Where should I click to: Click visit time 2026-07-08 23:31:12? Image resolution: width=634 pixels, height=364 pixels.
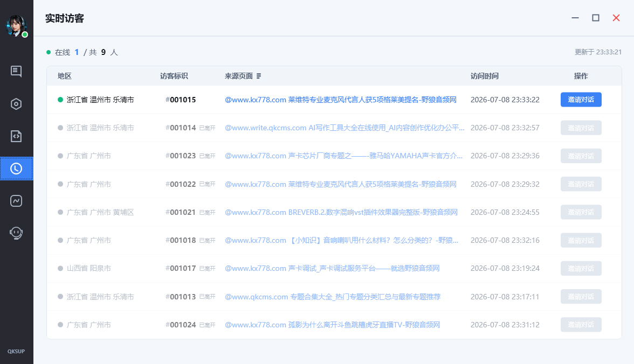coord(505,325)
